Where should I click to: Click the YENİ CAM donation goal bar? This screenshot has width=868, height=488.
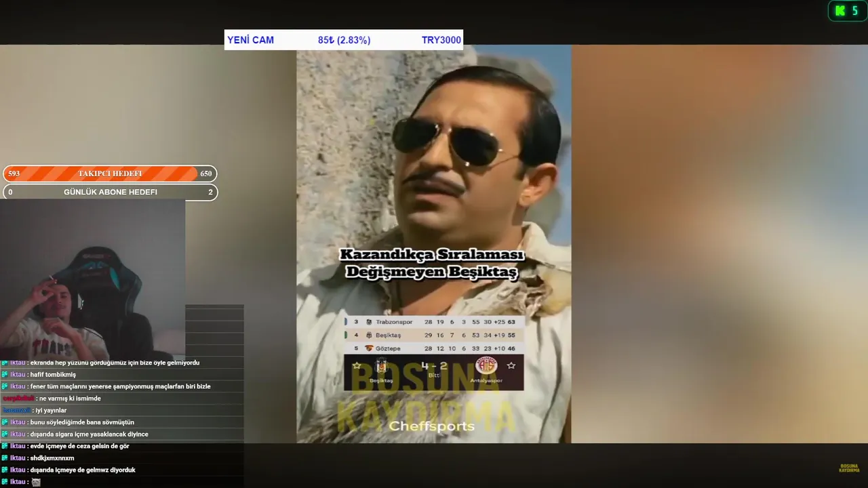[x=344, y=40]
